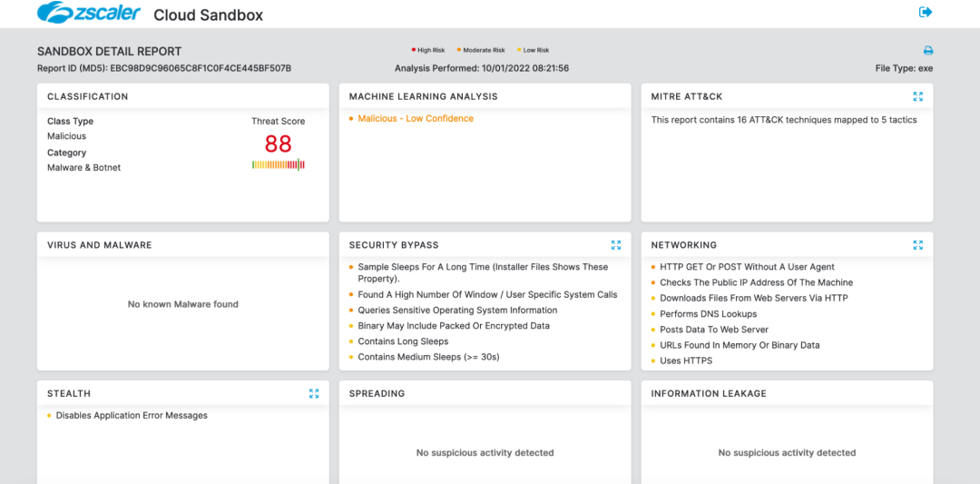Screen dimensions: 980x484
Task: Click 'Performs DNS Lookups' entry
Action: 708,314
